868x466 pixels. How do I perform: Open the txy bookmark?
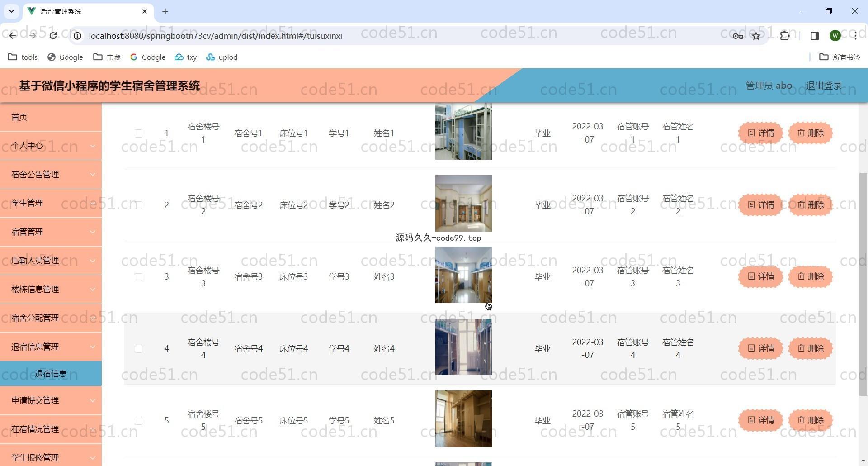point(186,57)
